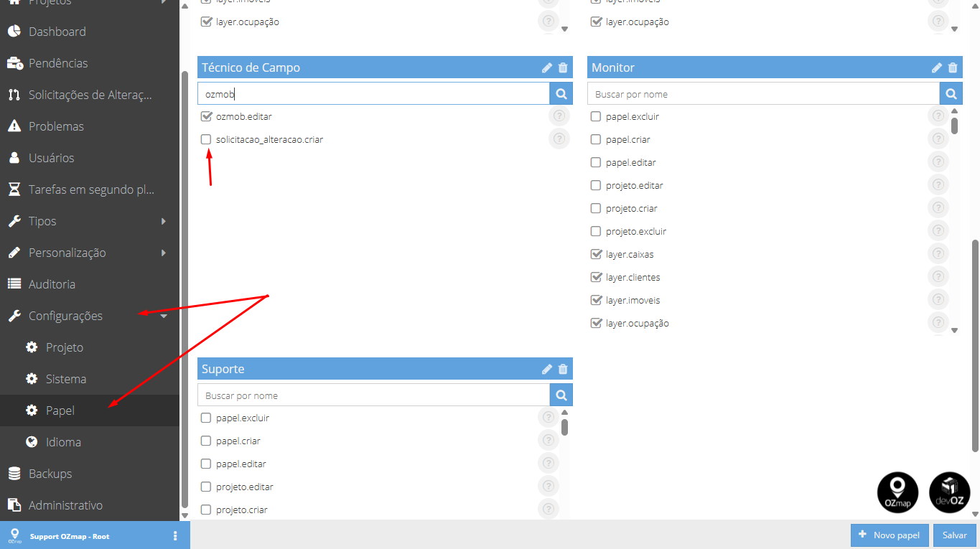Check papel.criar in Monitor panel

point(595,139)
